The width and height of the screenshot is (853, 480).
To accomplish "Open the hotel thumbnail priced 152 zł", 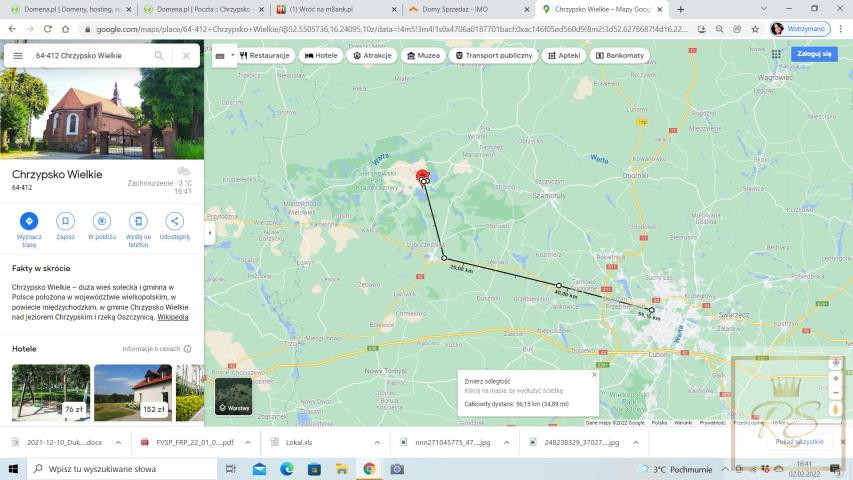I will click(133, 392).
